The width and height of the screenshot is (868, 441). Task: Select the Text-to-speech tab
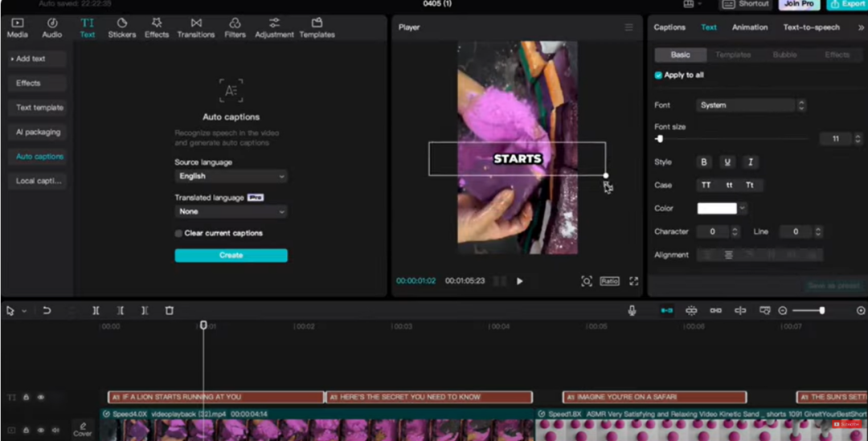811,27
